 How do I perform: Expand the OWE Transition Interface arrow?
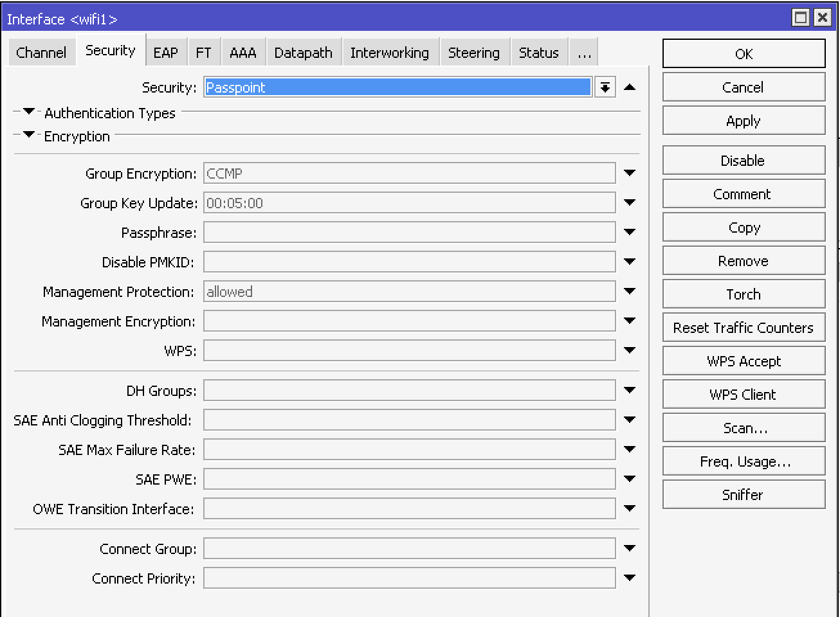point(630,508)
